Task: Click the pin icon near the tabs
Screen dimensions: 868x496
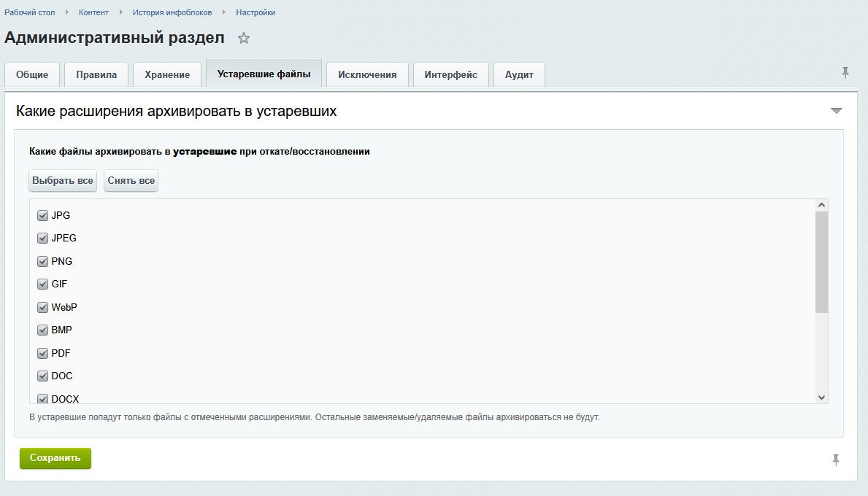Action: tap(844, 71)
